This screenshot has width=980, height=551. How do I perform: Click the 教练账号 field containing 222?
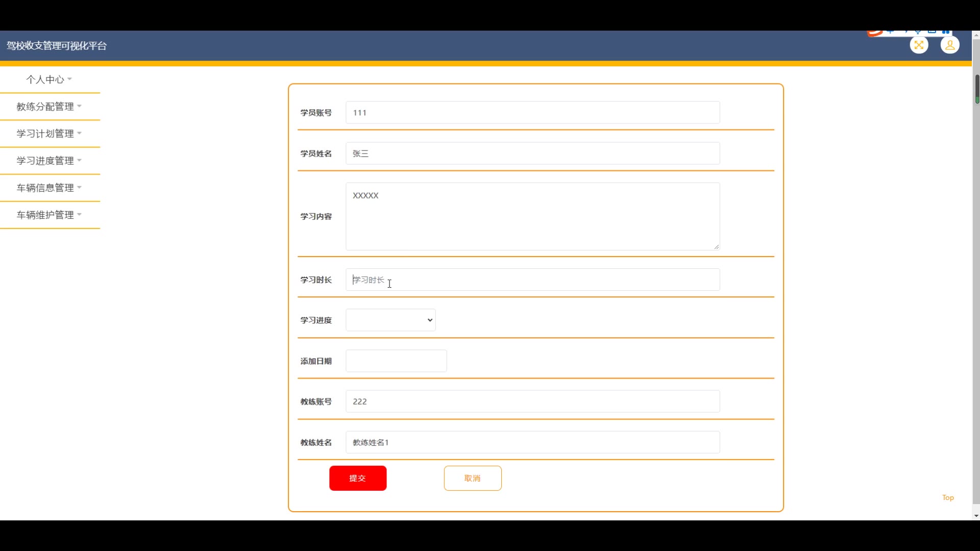(532, 402)
